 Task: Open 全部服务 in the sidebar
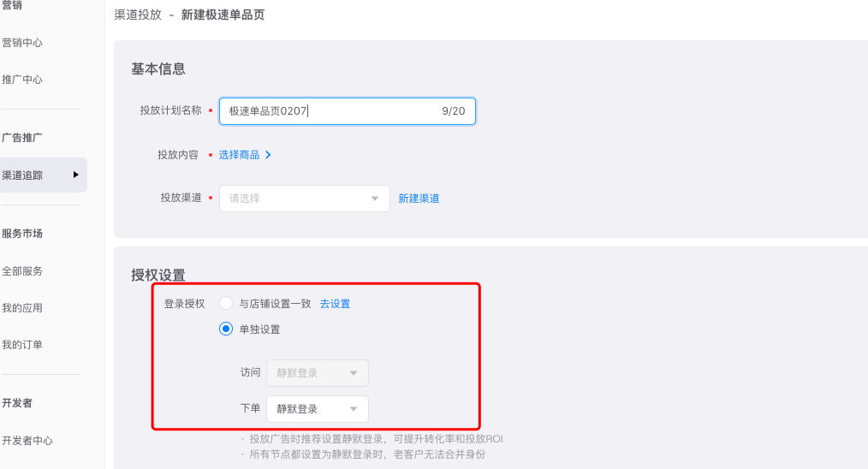point(22,271)
